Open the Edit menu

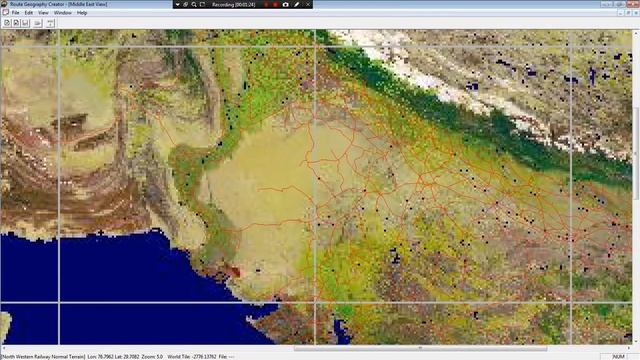click(29, 13)
